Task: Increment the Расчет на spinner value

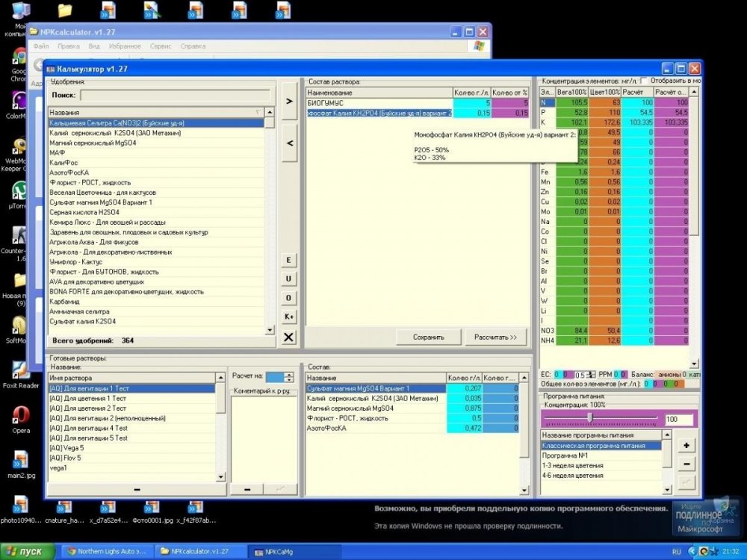Action: point(288,375)
